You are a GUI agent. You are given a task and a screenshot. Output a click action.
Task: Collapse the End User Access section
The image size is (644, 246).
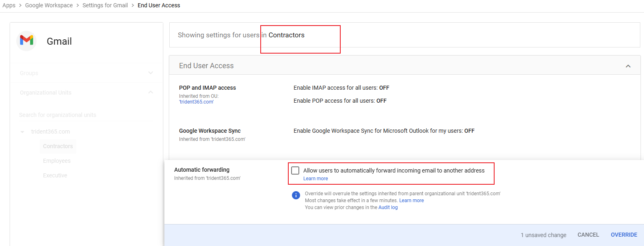click(628, 66)
